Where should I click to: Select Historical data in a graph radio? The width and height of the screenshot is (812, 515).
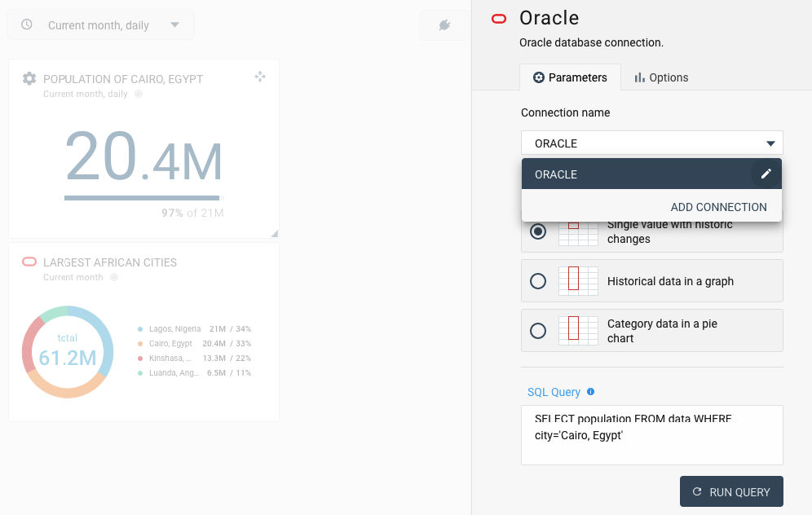[x=538, y=281]
